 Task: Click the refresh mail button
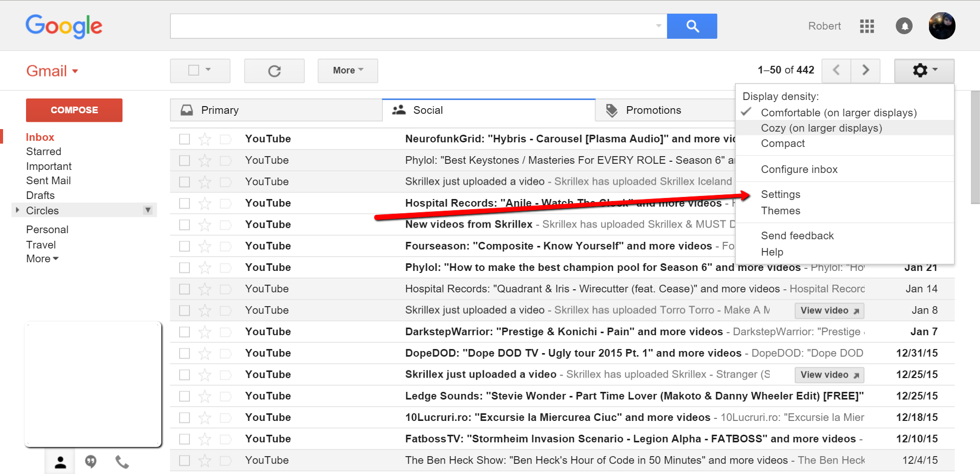point(274,71)
